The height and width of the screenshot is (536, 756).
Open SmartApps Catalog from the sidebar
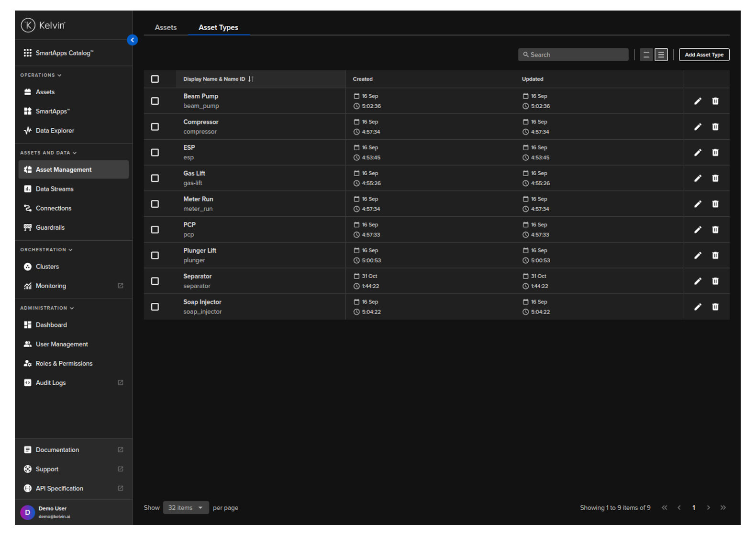[x=64, y=53]
